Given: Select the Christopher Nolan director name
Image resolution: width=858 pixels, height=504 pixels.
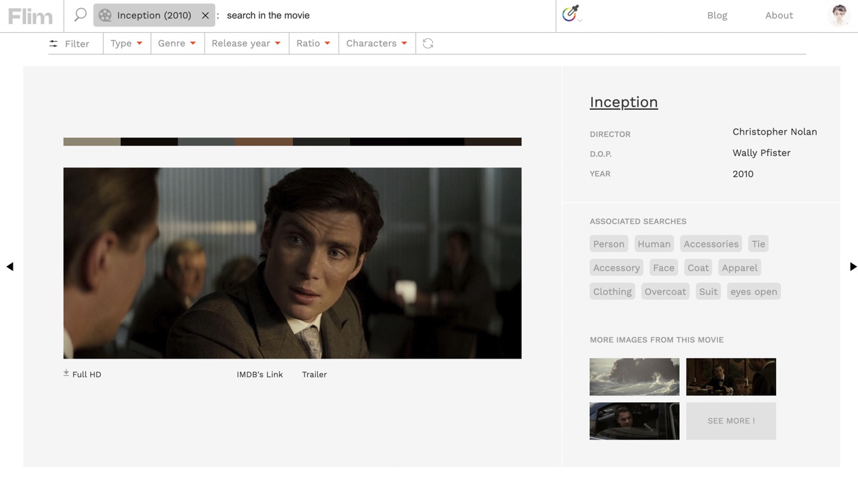Looking at the screenshot, I should pos(775,132).
